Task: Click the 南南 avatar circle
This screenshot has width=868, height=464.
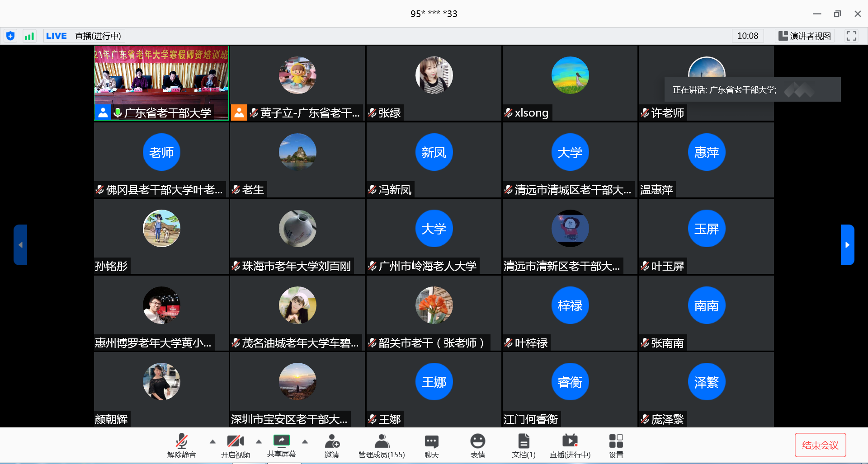Action: pos(707,305)
